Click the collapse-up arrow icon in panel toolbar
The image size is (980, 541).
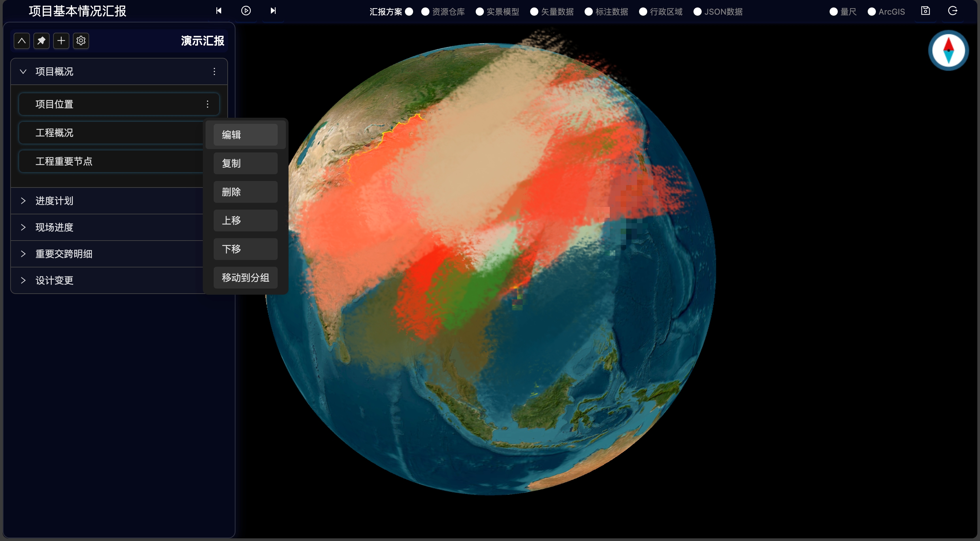[x=22, y=41]
